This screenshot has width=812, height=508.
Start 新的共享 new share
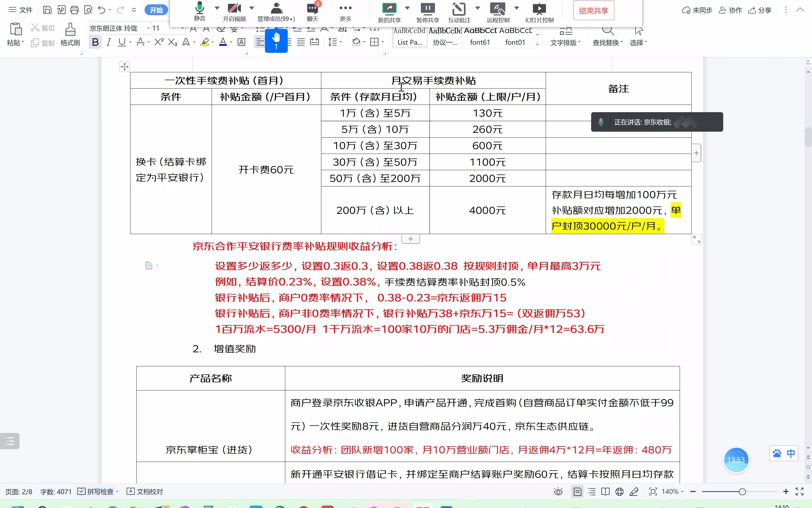point(389,12)
